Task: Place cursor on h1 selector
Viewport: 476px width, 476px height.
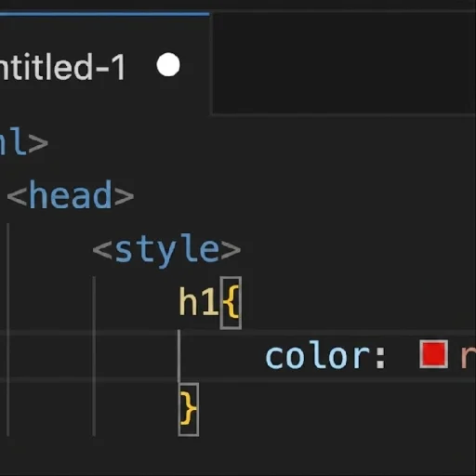Action: click(x=199, y=301)
